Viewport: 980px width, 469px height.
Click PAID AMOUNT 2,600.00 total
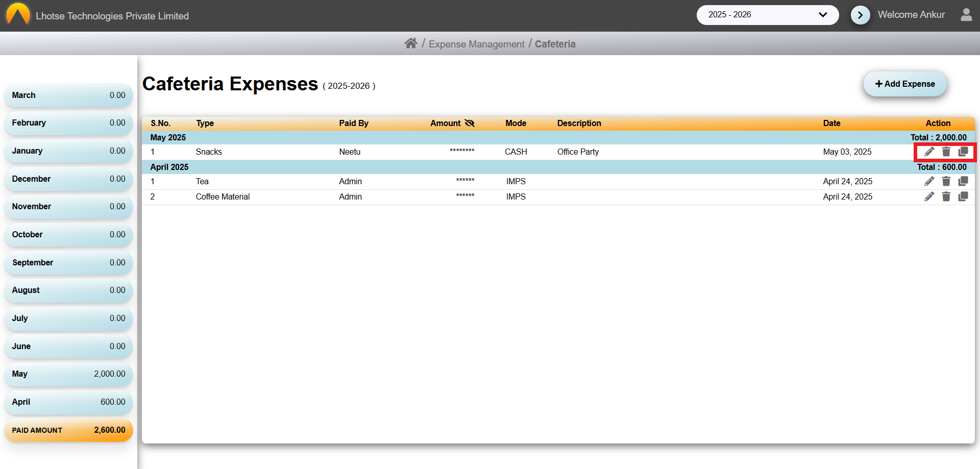[68, 430]
